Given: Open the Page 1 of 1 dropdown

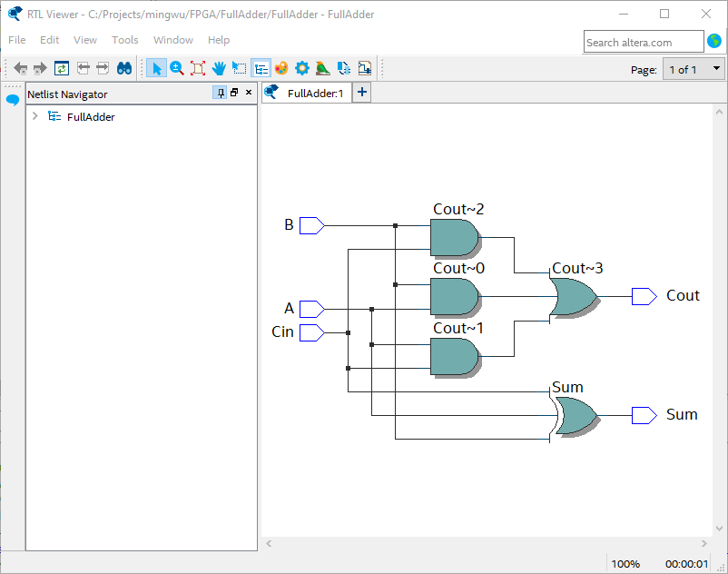Looking at the screenshot, I should click(x=694, y=70).
